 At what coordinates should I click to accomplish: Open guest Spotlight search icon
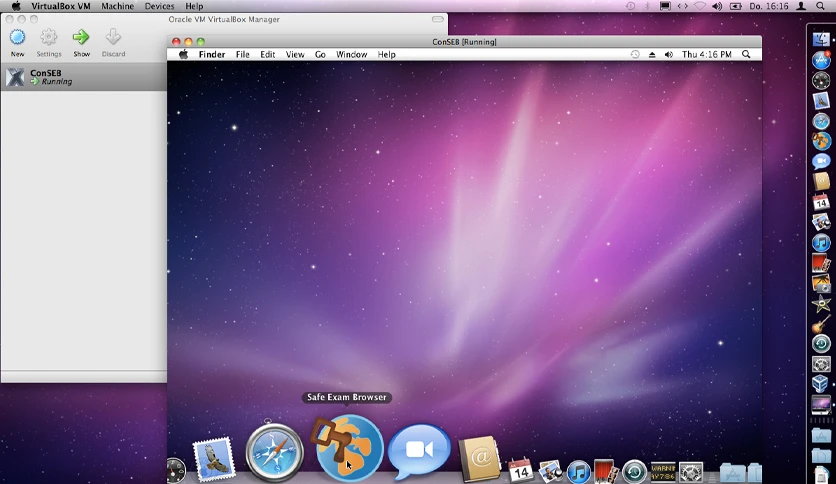(x=746, y=54)
